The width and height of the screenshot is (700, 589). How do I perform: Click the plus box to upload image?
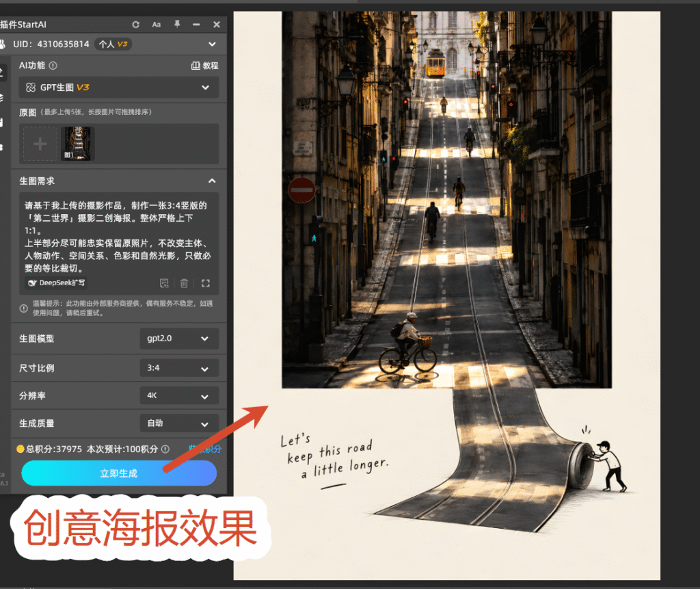pos(40,144)
